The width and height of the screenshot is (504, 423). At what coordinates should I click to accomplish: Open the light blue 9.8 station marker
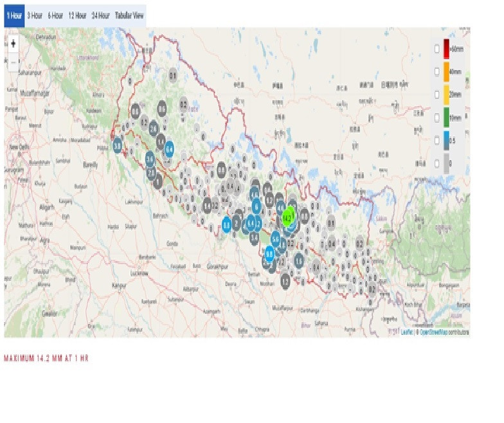269,255
